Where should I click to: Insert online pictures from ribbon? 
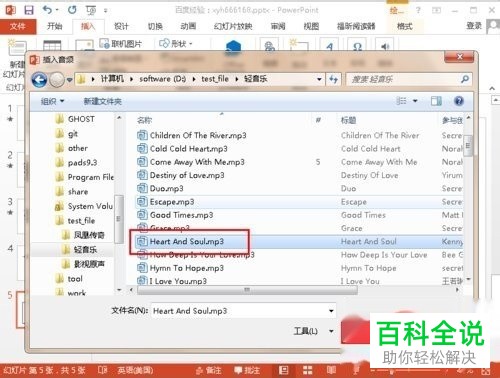point(121,44)
